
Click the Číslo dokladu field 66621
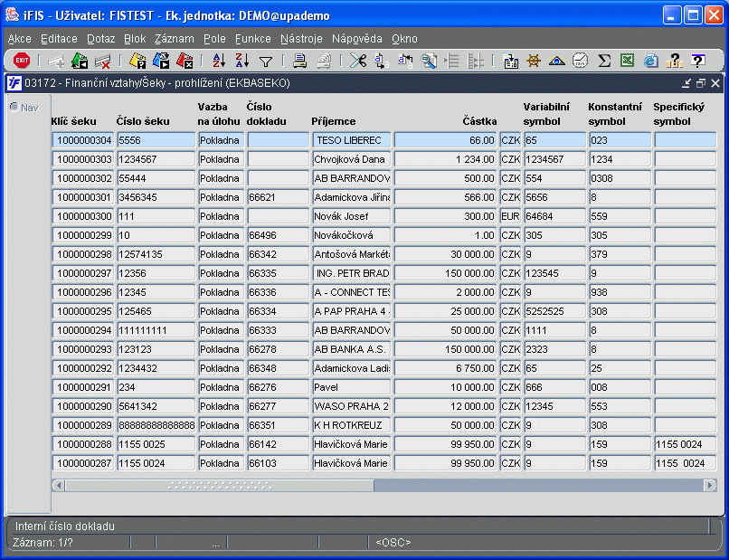click(x=278, y=197)
